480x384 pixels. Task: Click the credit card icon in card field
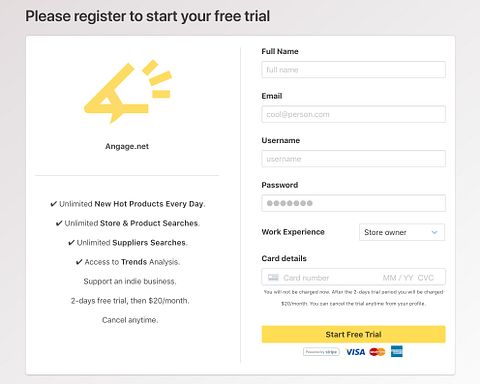click(273, 277)
